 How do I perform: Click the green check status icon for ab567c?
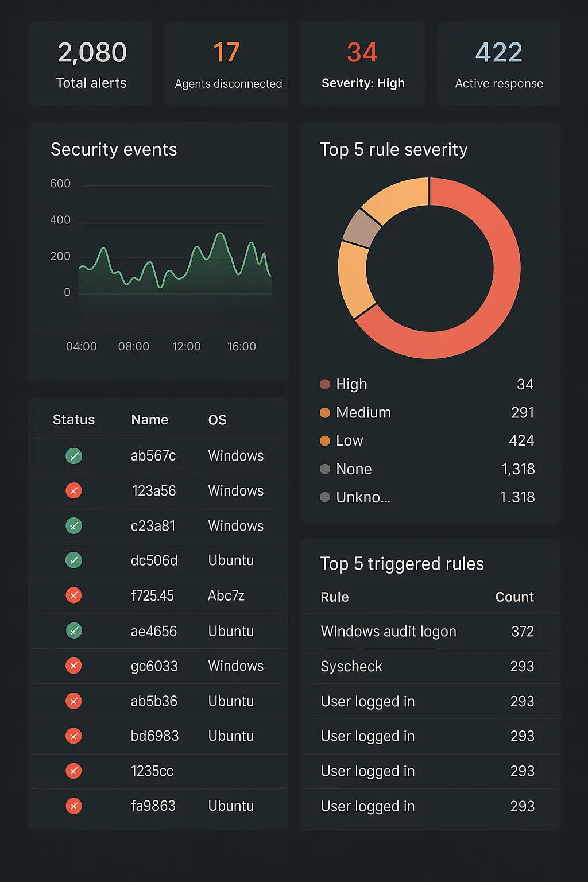tap(73, 456)
